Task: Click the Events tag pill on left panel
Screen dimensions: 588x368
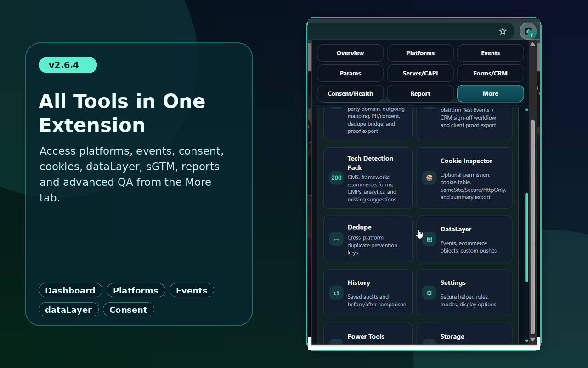Action: click(x=192, y=290)
